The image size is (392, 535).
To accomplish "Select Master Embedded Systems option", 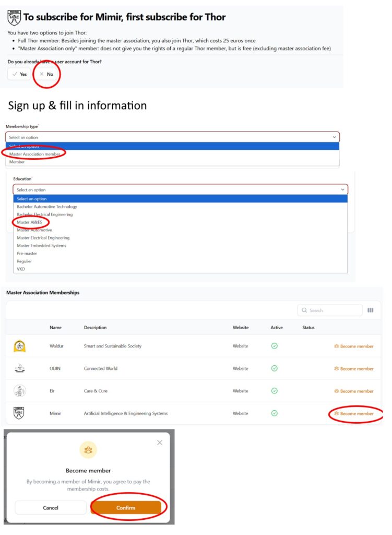I will click(41, 246).
